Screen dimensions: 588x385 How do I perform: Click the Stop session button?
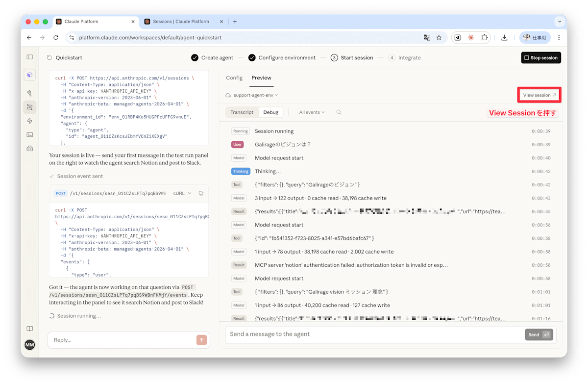(541, 58)
